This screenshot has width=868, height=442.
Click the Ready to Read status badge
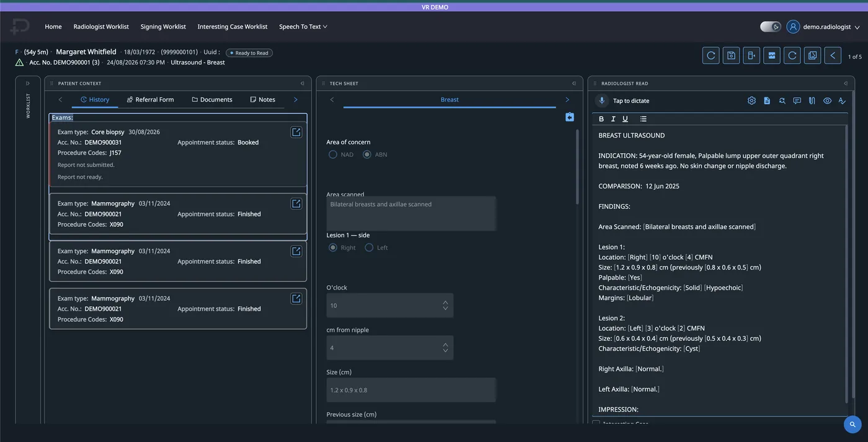[249, 53]
